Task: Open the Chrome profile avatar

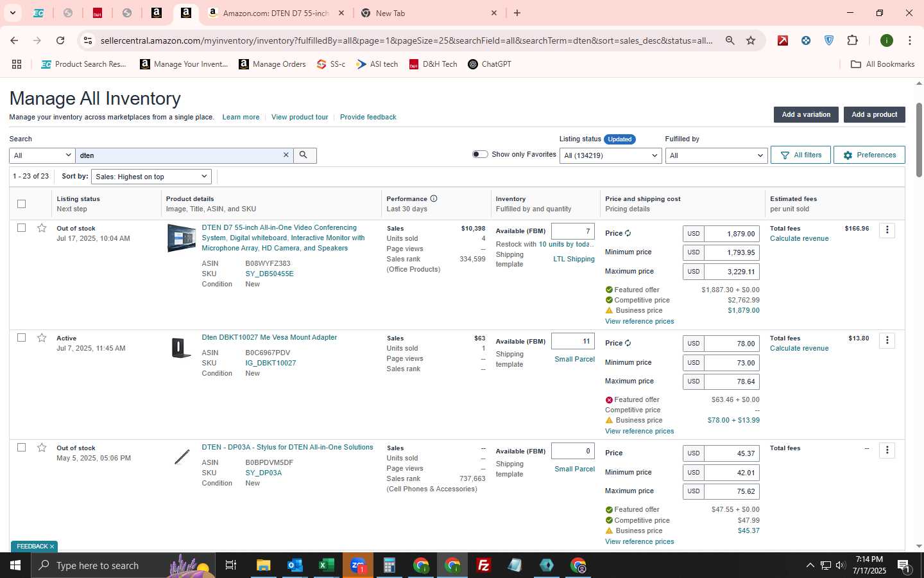Action: click(887, 40)
